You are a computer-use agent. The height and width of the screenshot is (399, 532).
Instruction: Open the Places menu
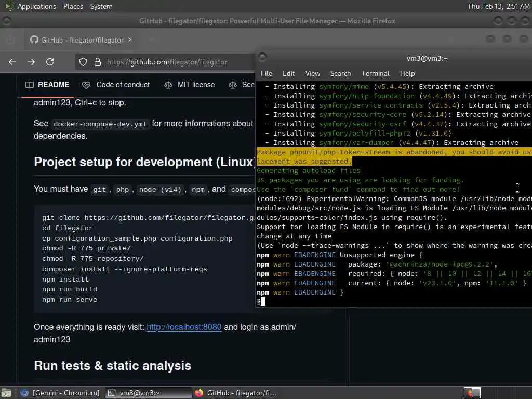pos(73,6)
